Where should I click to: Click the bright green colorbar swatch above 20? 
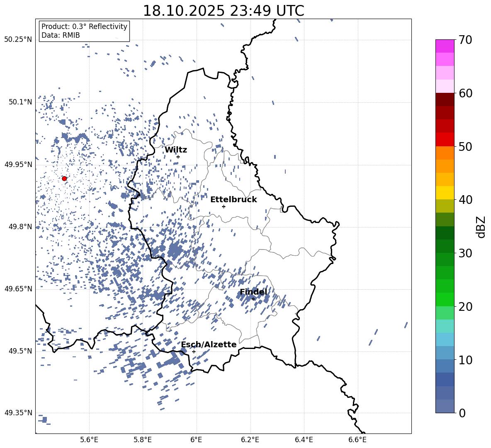point(445,299)
